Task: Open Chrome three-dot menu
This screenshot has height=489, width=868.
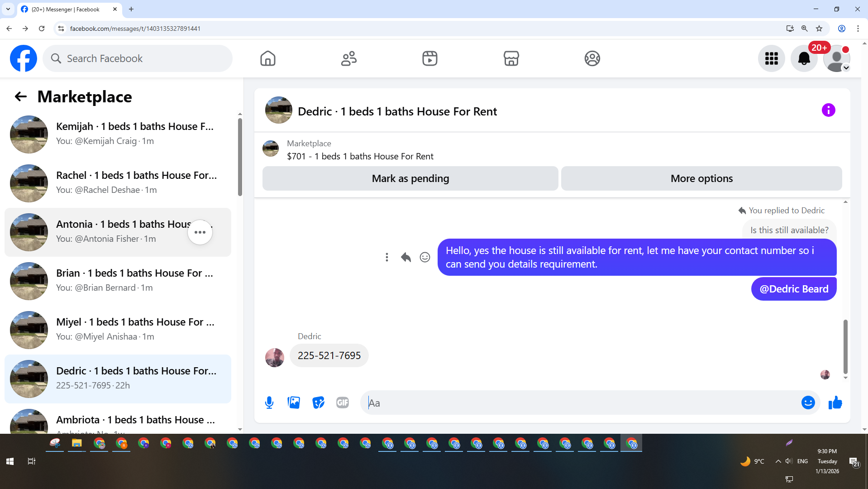Action: (x=858, y=29)
